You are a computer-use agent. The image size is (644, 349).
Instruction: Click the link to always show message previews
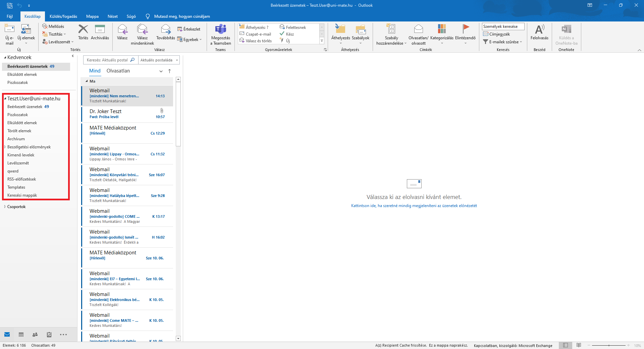414,206
